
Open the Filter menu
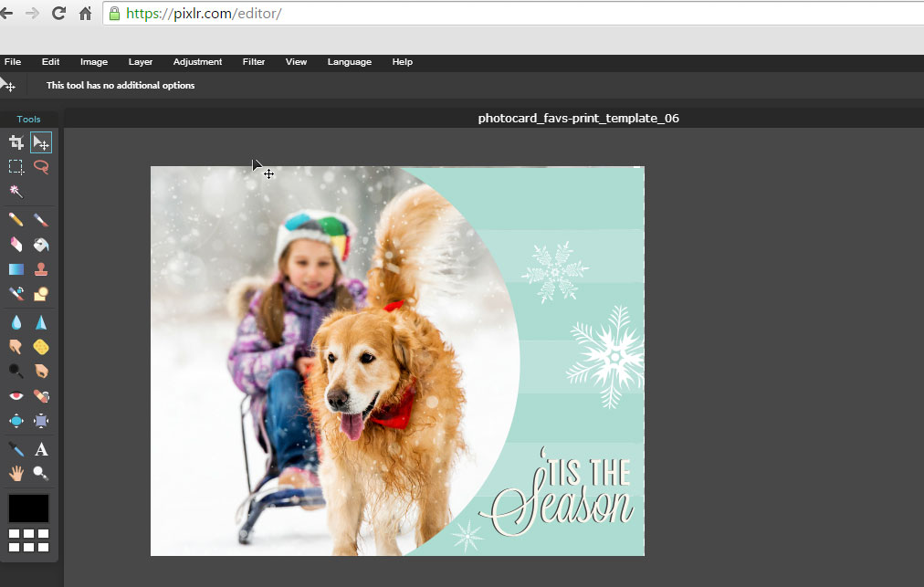[254, 62]
